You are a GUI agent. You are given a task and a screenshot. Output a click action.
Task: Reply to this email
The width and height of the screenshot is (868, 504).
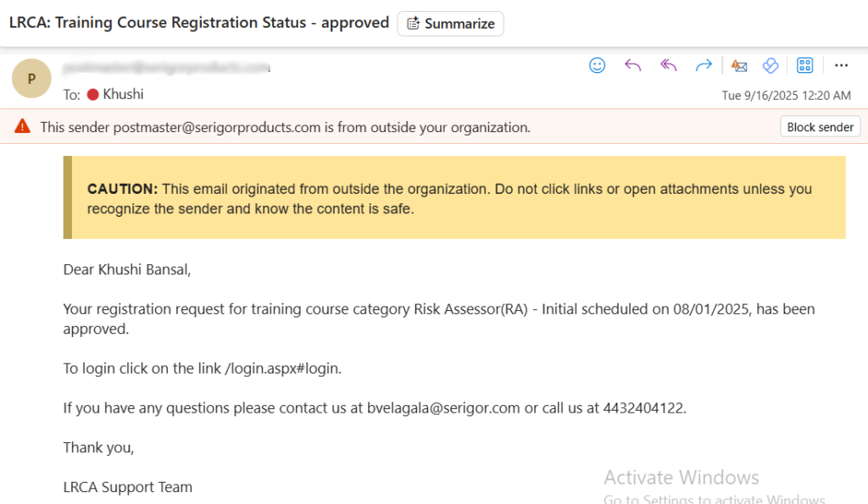[632, 65]
